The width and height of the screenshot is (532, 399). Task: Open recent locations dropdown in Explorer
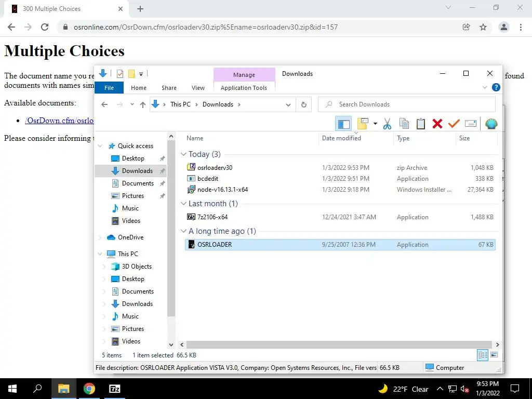(132, 104)
